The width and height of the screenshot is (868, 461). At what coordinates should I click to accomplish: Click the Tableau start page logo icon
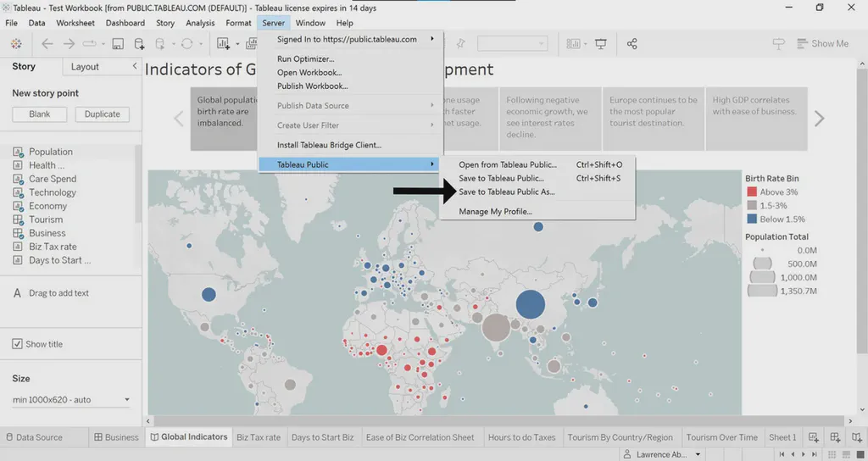(16, 44)
